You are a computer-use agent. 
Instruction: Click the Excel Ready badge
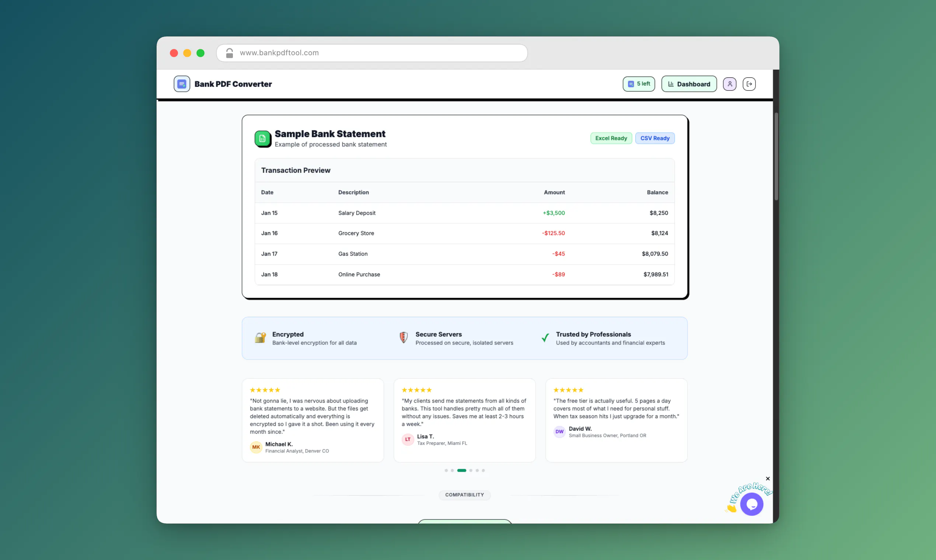click(x=611, y=138)
